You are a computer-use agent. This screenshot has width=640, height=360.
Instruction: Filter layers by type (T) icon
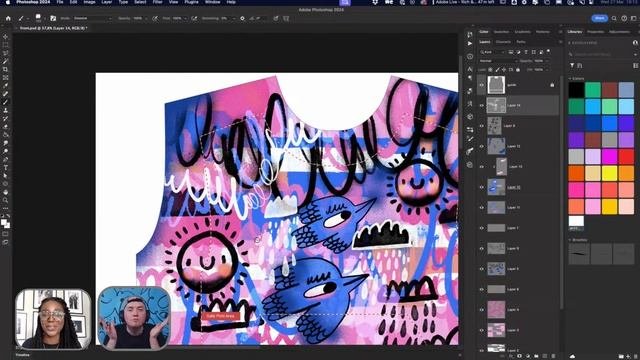click(x=526, y=52)
